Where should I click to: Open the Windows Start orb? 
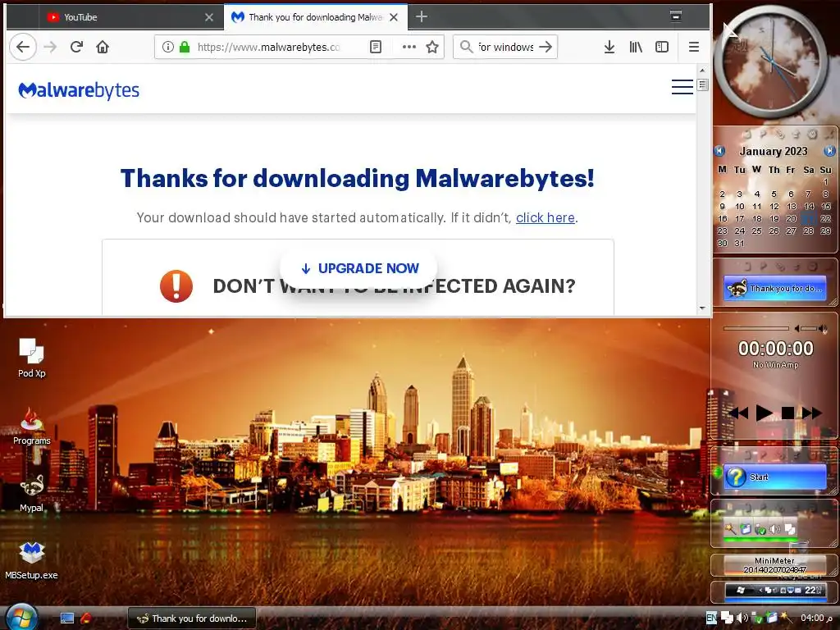click(21, 617)
